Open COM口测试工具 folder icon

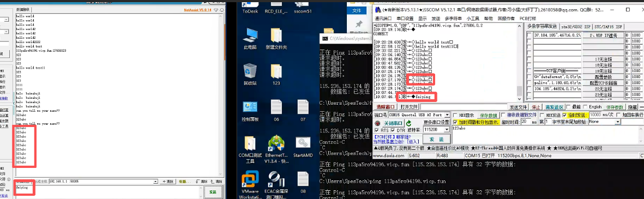(250, 150)
